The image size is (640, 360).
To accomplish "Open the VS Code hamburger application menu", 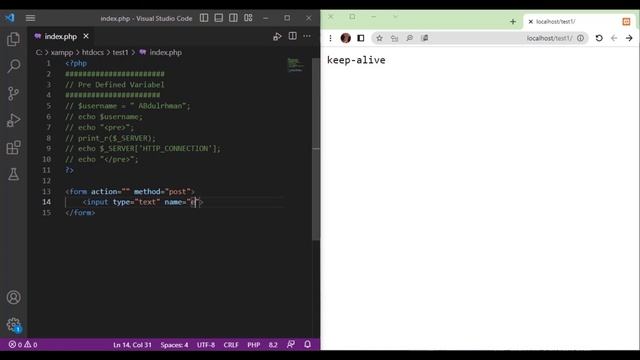I will coord(30,18).
